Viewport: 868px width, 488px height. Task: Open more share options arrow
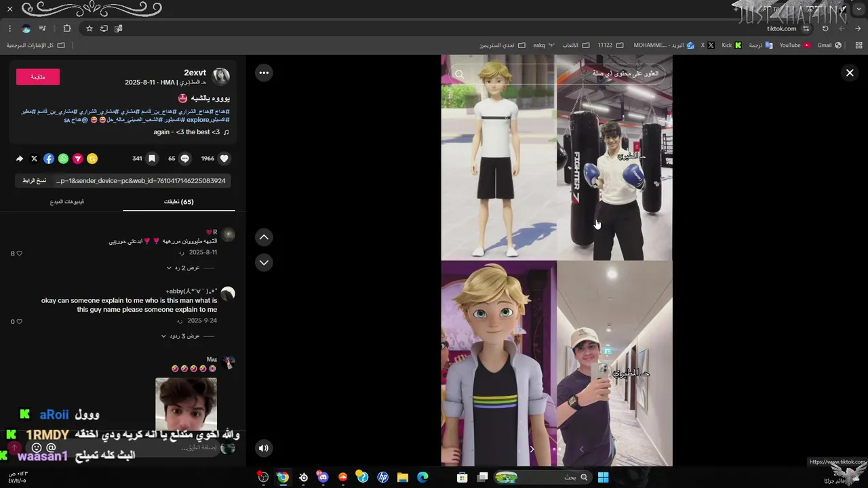pyautogui.click(x=20, y=159)
